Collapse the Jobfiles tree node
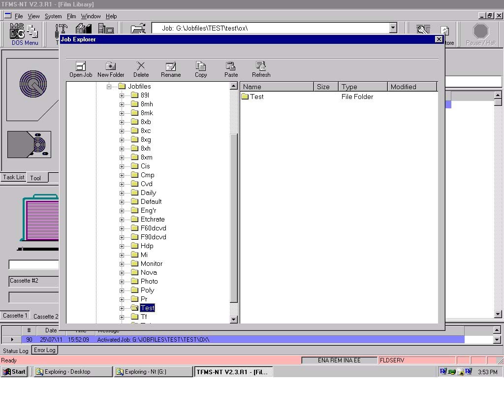Screen dimensions: 504x420 tap(109, 87)
